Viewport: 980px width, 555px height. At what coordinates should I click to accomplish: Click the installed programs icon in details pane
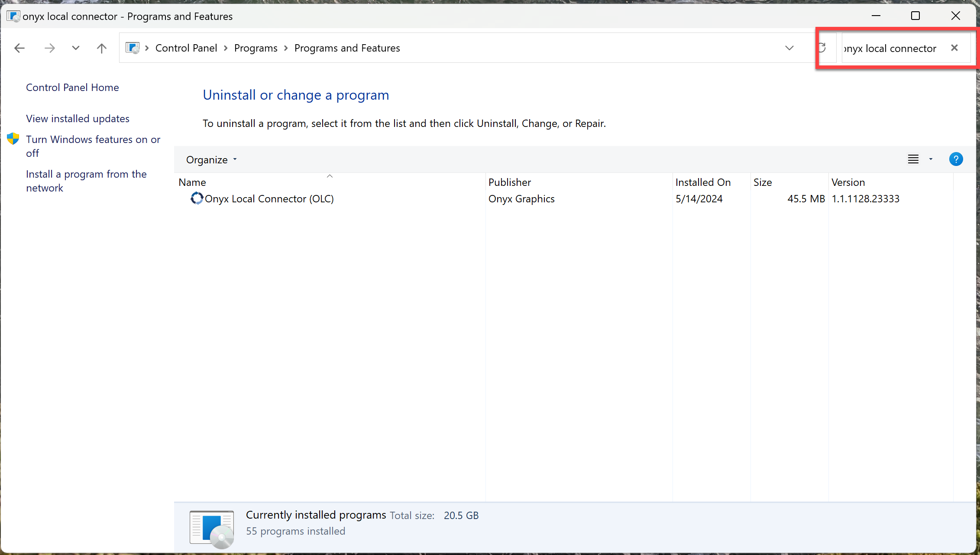pos(212,529)
